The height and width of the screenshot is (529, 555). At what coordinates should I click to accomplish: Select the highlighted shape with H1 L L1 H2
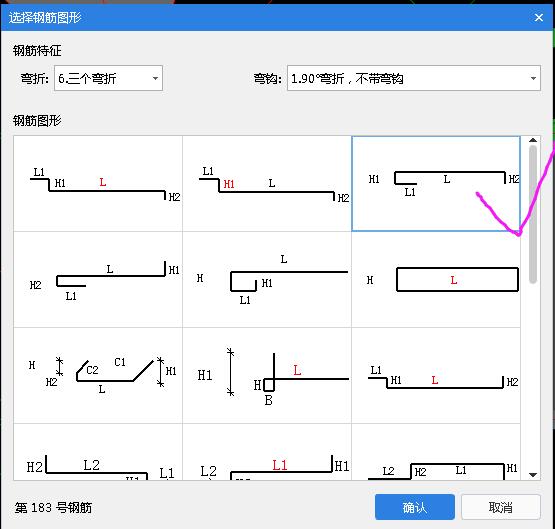coord(436,184)
